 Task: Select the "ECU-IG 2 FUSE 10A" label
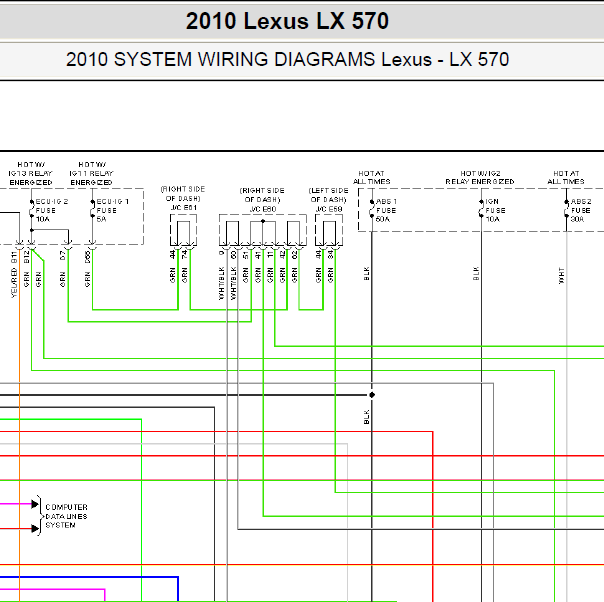point(52,210)
